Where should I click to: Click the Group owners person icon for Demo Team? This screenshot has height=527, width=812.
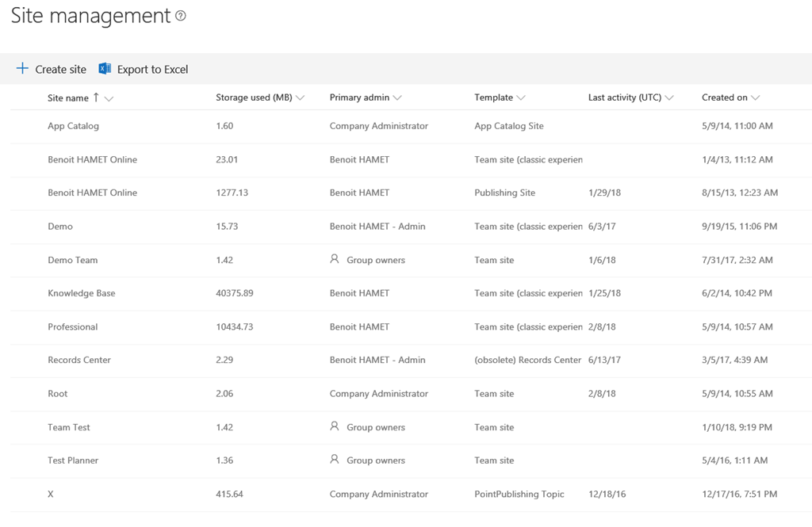tap(335, 259)
